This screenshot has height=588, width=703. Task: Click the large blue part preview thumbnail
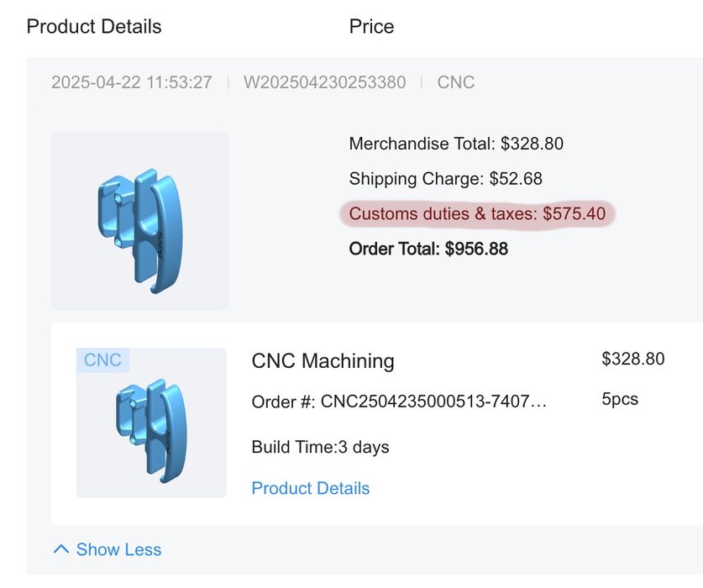tap(140, 222)
